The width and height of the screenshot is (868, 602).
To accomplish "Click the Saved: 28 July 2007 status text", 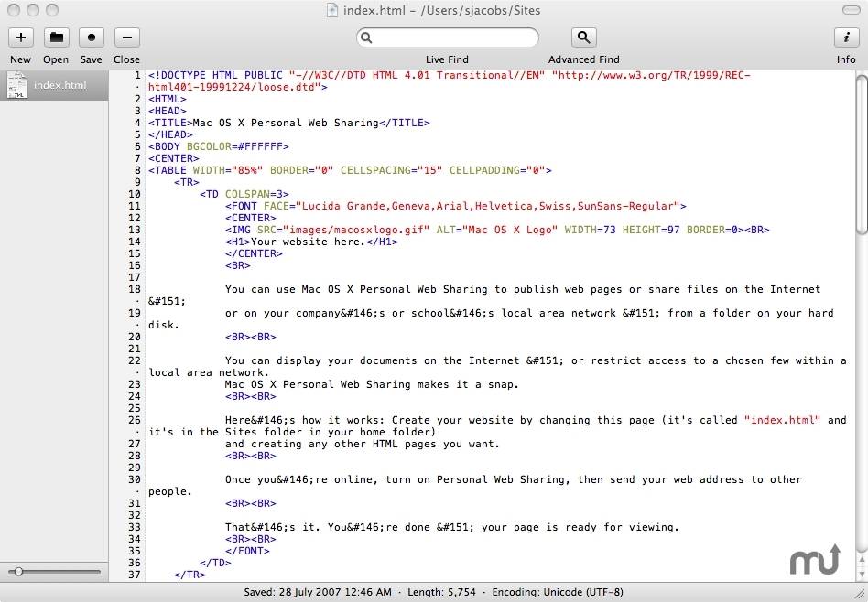I will [x=318, y=592].
